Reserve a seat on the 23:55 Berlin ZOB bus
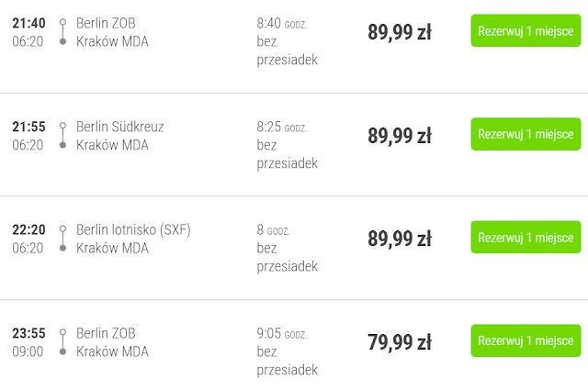 click(x=526, y=340)
